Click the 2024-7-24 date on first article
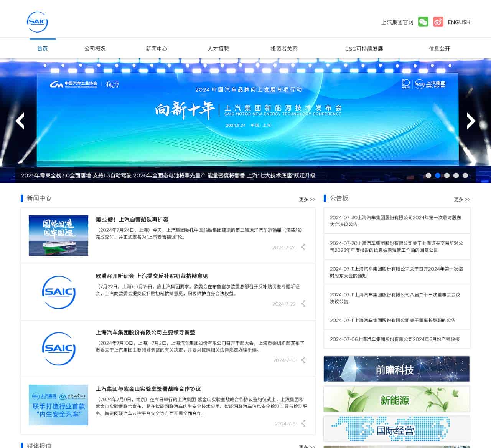 [284, 248]
